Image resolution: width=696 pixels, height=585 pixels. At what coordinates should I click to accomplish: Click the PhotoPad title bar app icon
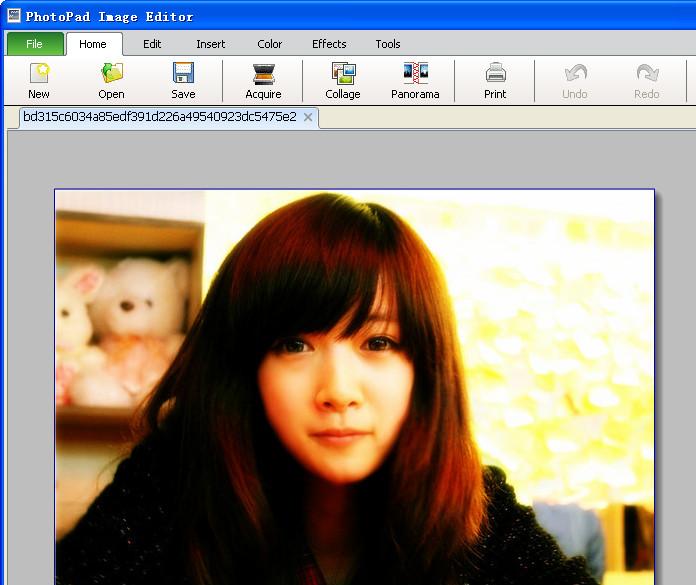coord(13,15)
